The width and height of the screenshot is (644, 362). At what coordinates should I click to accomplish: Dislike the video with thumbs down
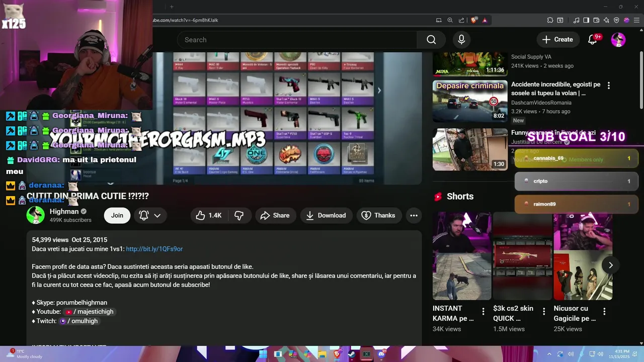click(x=239, y=215)
